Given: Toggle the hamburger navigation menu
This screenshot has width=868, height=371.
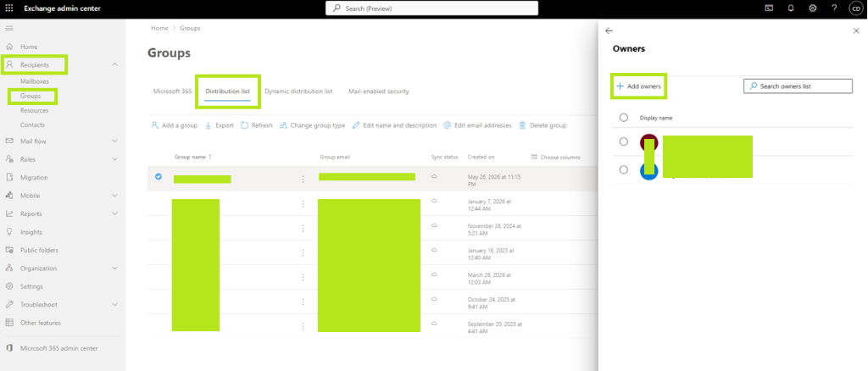Looking at the screenshot, I should [9, 28].
